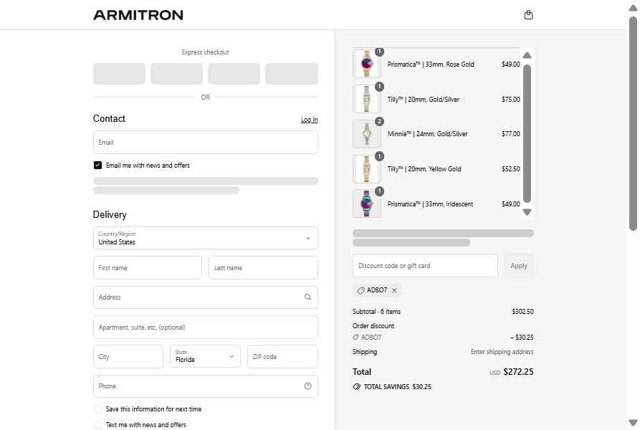Click the last express checkout button
This screenshot has width=640, height=430.
coord(291,74)
